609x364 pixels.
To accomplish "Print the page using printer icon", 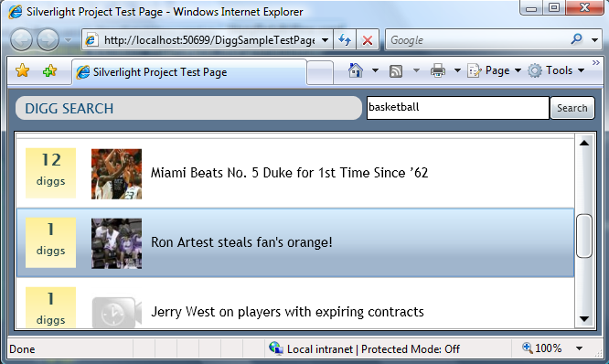I will [x=438, y=70].
